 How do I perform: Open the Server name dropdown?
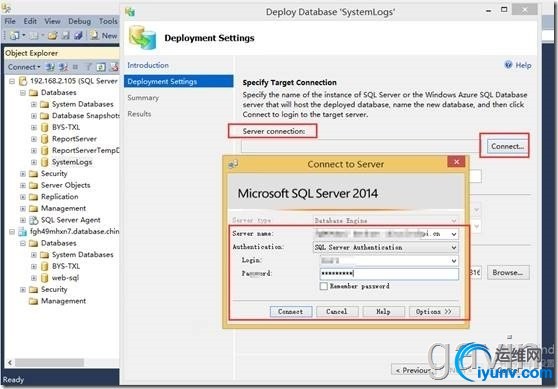tap(454, 234)
